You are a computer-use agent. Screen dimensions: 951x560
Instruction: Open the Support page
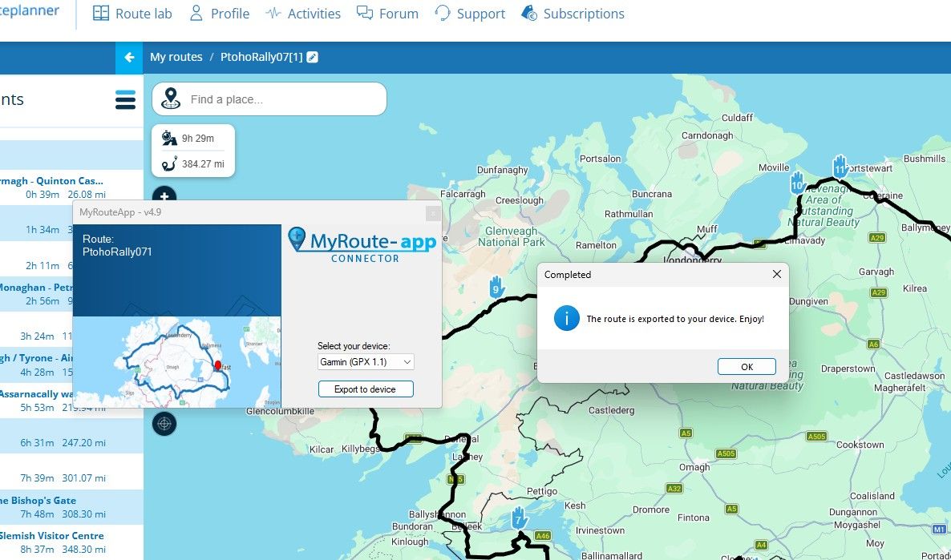470,14
